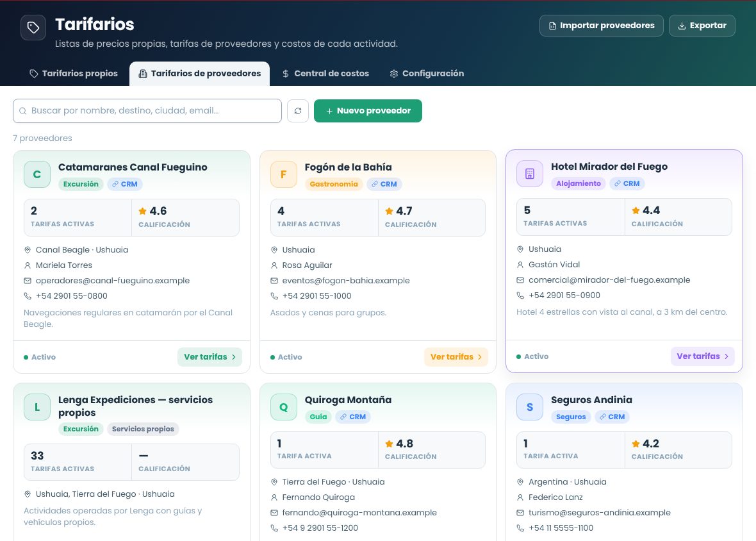This screenshot has width=756, height=541.
Task: Click the person icon next to Federico Lanz
Action: coord(520,497)
